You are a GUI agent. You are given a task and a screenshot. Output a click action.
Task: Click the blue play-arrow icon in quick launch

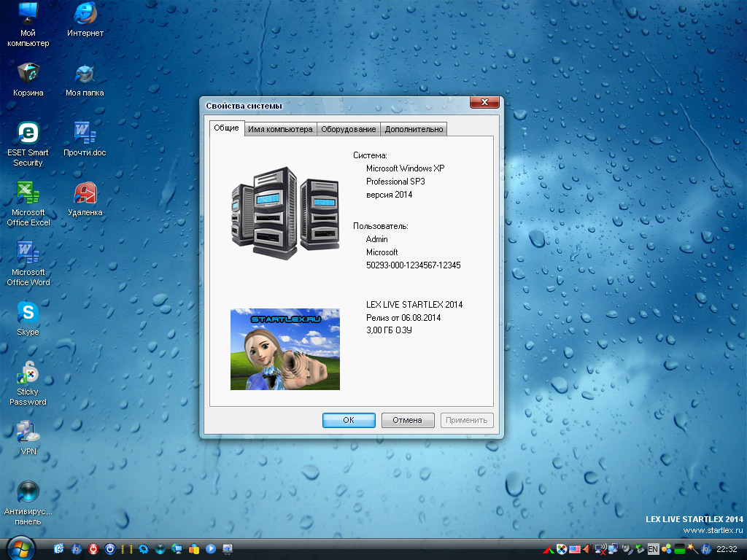pos(211,549)
